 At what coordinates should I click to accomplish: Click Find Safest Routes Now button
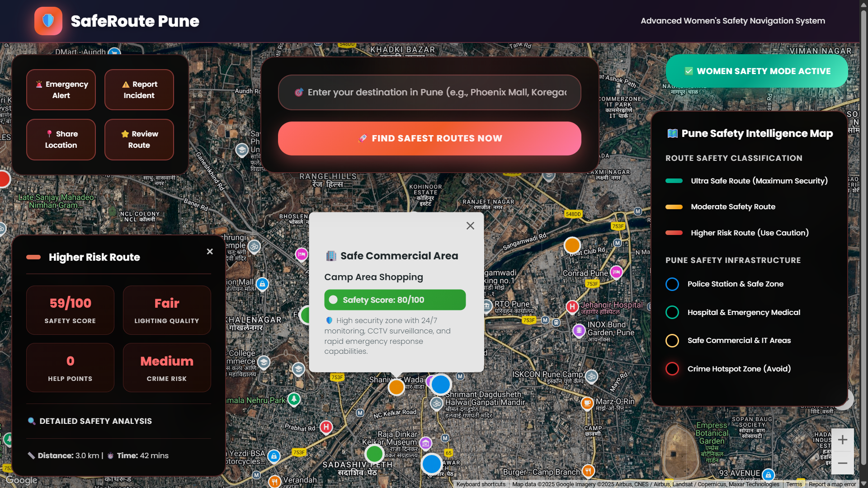point(429,138)
